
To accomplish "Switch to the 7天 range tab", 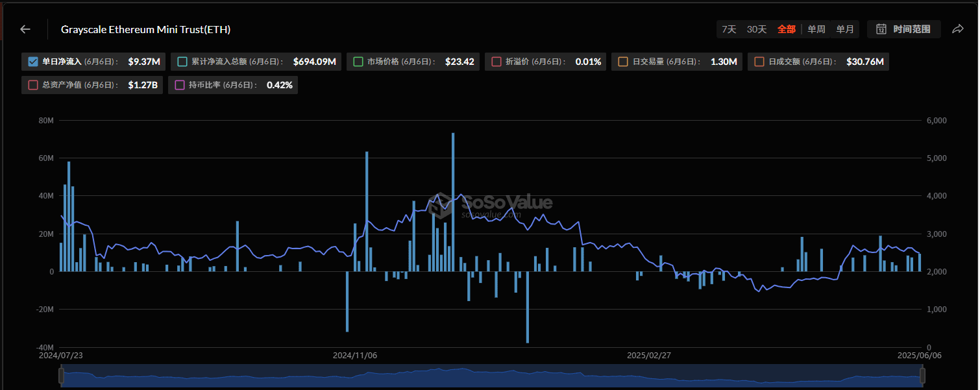I will coord(729,29).
